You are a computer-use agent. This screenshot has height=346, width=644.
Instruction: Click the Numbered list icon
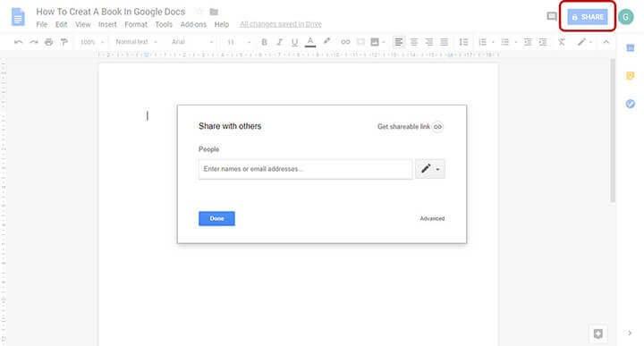coord(483,42)
